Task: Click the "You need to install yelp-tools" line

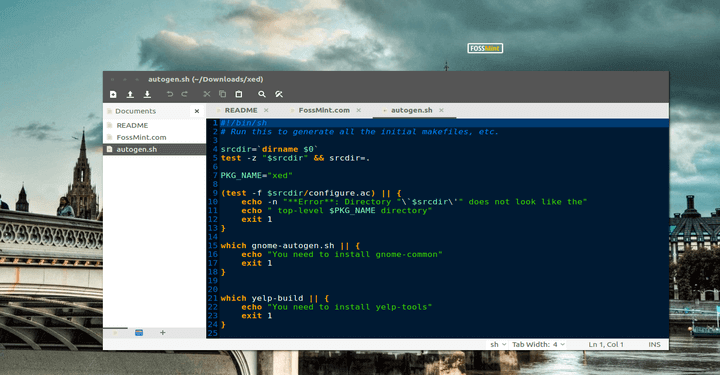Action: (337, 307)
